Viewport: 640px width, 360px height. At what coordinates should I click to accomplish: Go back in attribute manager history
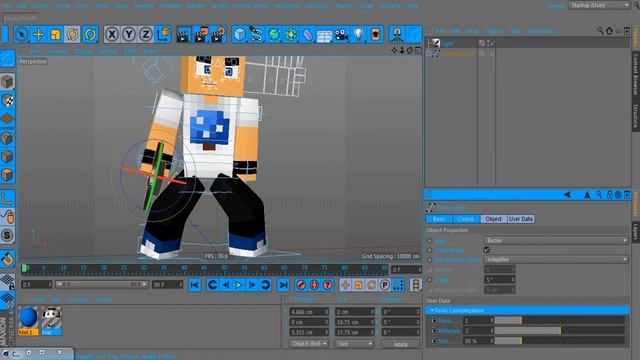567,195
